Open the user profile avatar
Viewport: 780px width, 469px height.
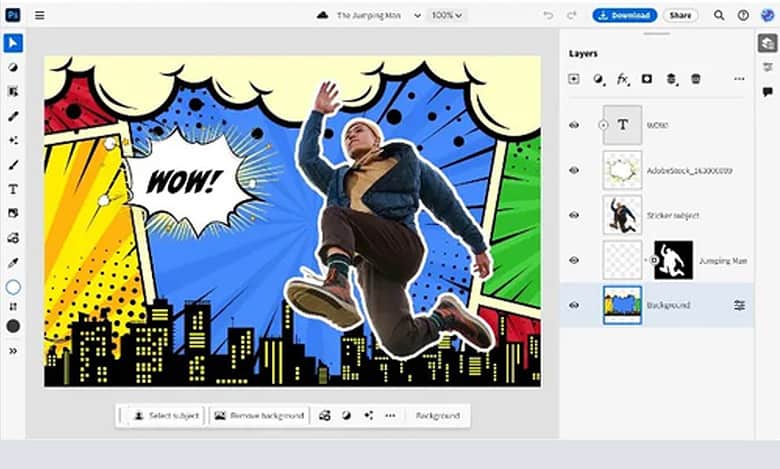[x=768, y=15]
